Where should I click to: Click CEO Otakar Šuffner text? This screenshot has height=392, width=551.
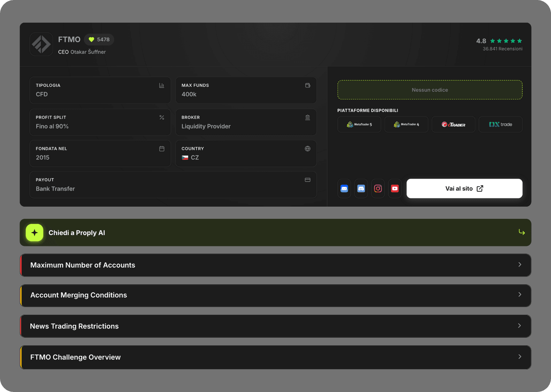coord(82,52)
